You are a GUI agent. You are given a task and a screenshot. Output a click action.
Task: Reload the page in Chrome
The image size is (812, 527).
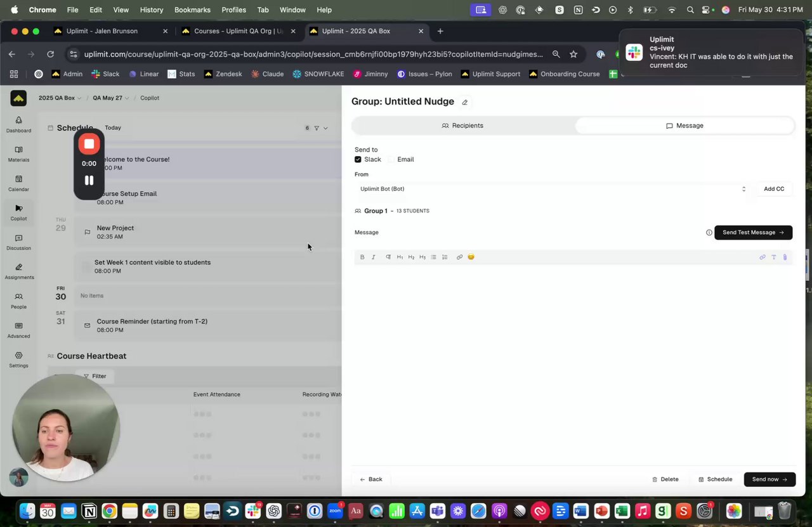point(50,55)
